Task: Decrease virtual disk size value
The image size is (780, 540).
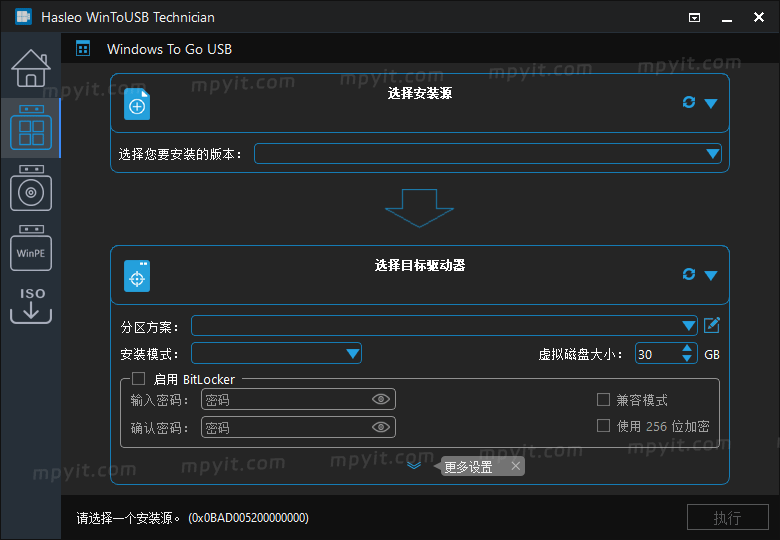Action: coord(687,359)
